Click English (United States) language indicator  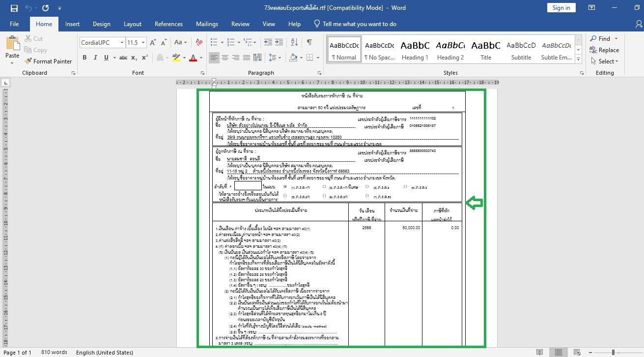pos(105,352)
